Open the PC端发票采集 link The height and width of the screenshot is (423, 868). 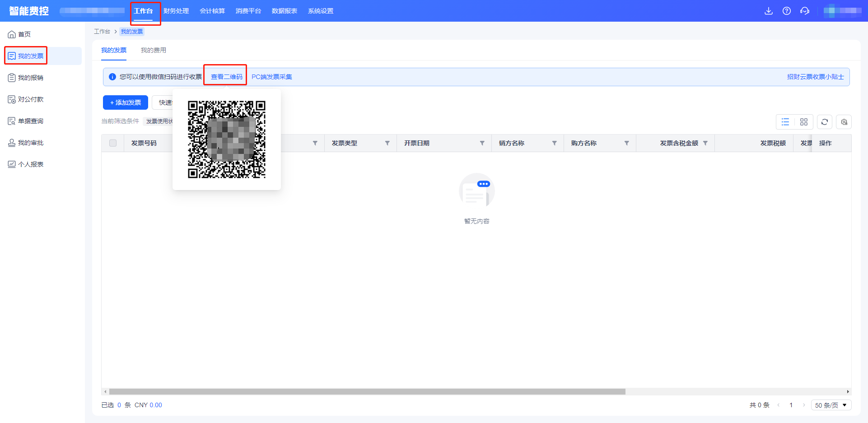(x=272, y=77)
